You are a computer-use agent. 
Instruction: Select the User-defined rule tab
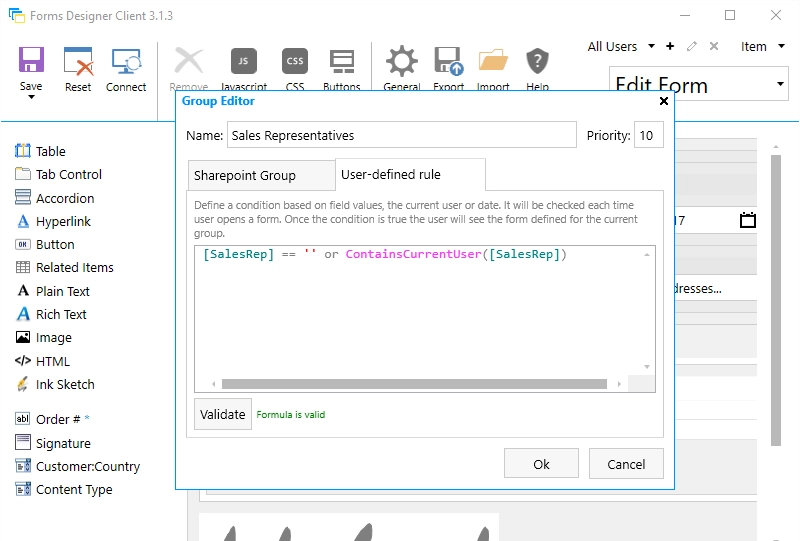(x=391, y=174)
